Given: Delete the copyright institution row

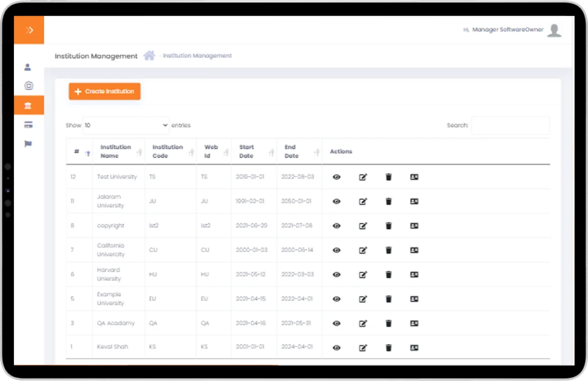Looking at the screenshot, I should (389, 226).
